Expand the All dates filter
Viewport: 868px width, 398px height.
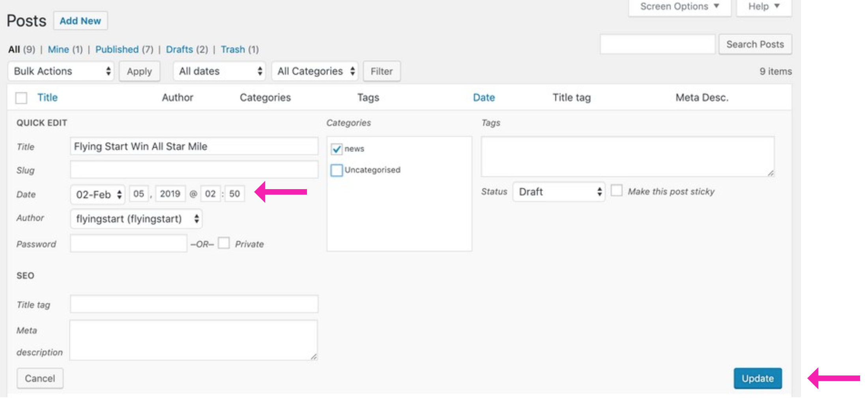219,71
